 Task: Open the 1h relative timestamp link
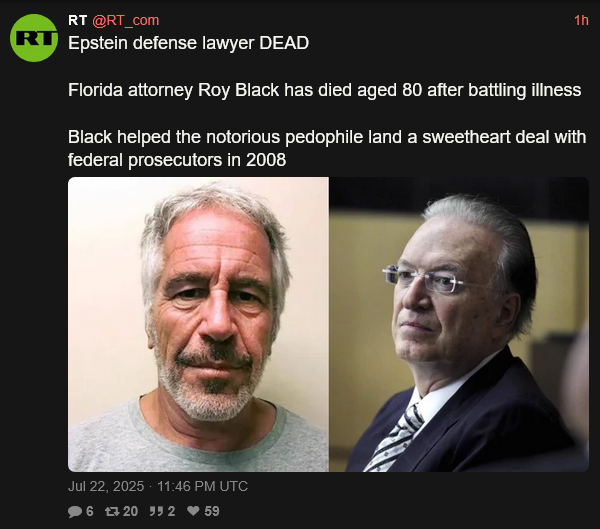coord(581,20)
